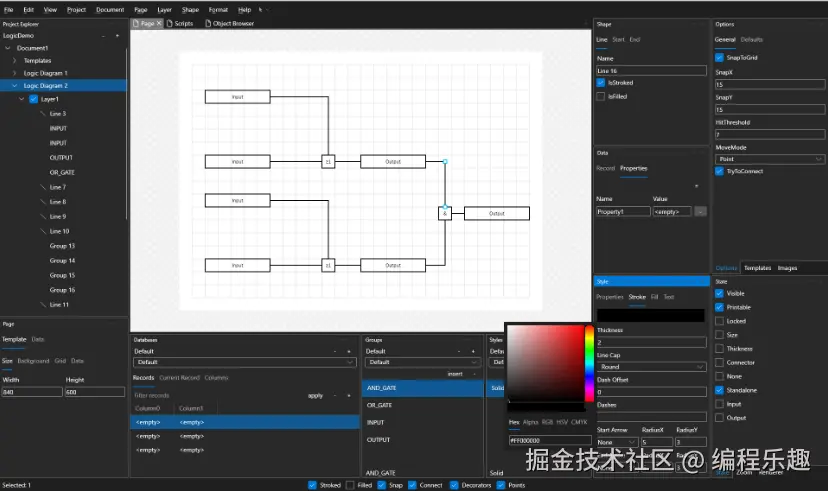Click the plus icon next to LogicDemo
828x491 pixels.
(117, 36)
